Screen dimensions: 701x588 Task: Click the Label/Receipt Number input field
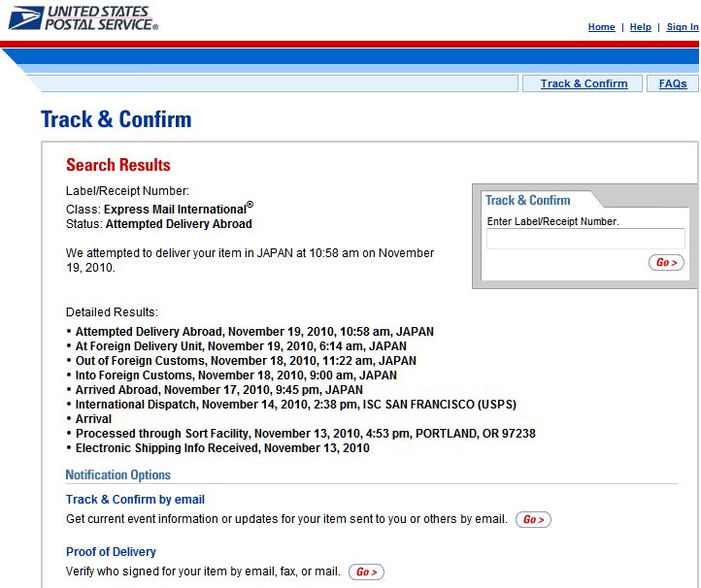pos(585,239)
